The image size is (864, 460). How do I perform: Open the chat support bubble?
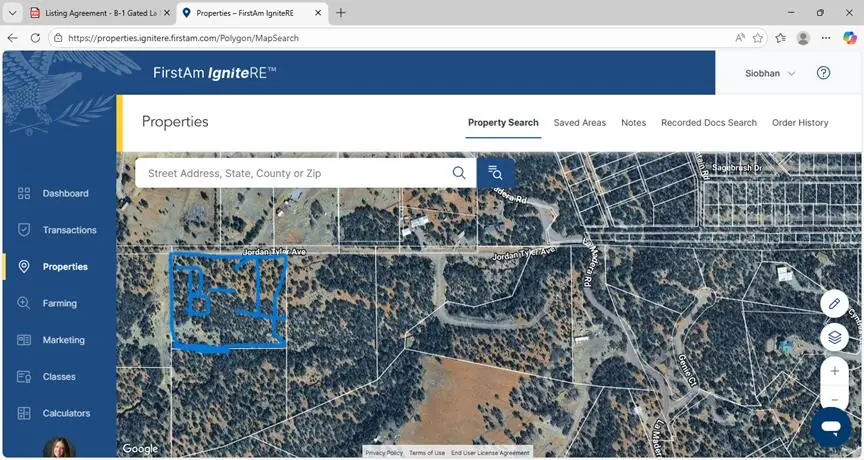pos(830,427)
